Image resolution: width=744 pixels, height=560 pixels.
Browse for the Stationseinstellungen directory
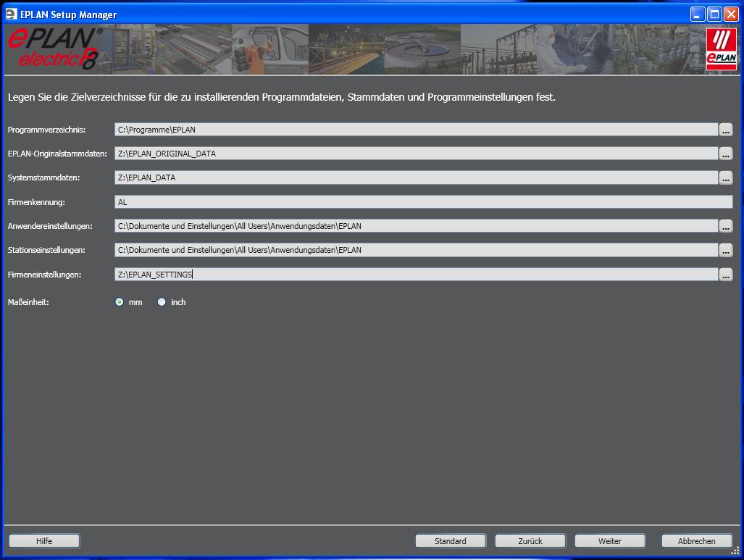pyautogui.click(x=725, y=250)
